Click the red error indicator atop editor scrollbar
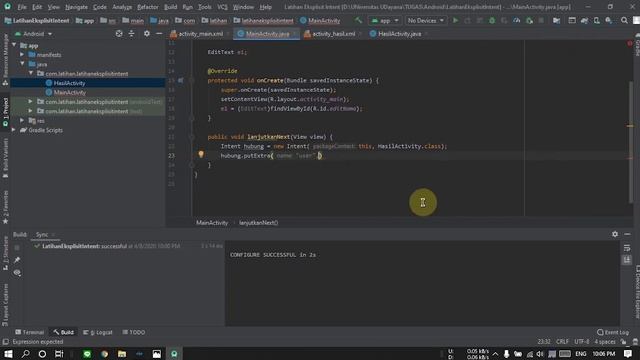 pyautogui.click(x=630, y=43)
